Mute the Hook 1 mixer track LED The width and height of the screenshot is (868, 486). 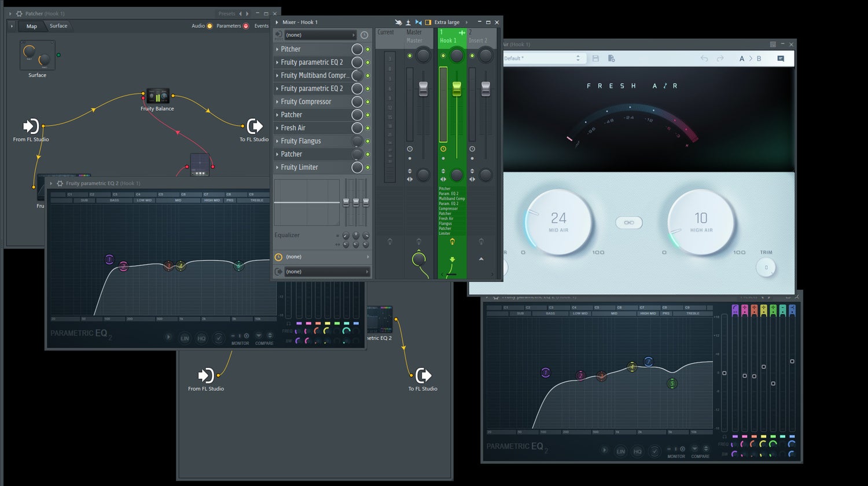pos(443,56)
